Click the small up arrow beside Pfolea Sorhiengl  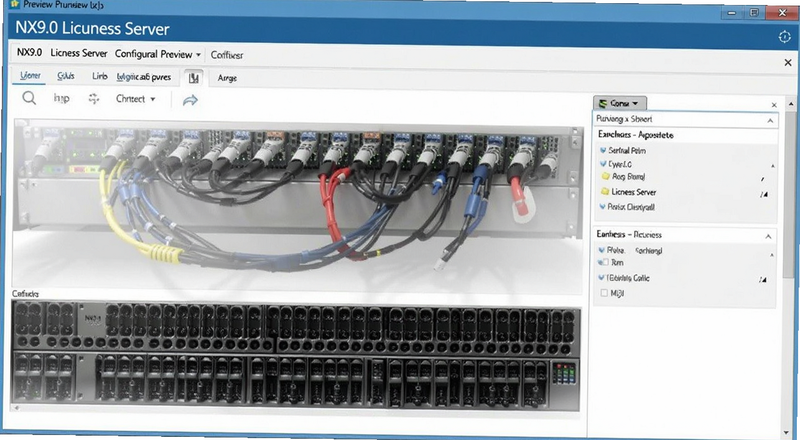pos(771,255)
